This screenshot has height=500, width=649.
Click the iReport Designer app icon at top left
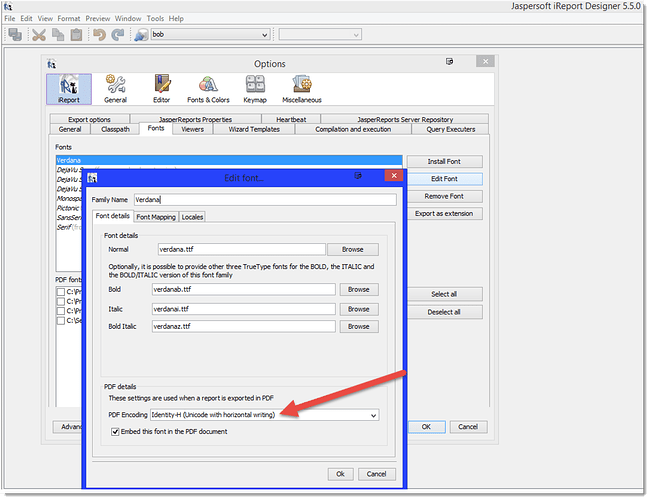click(x=7, y=6)
